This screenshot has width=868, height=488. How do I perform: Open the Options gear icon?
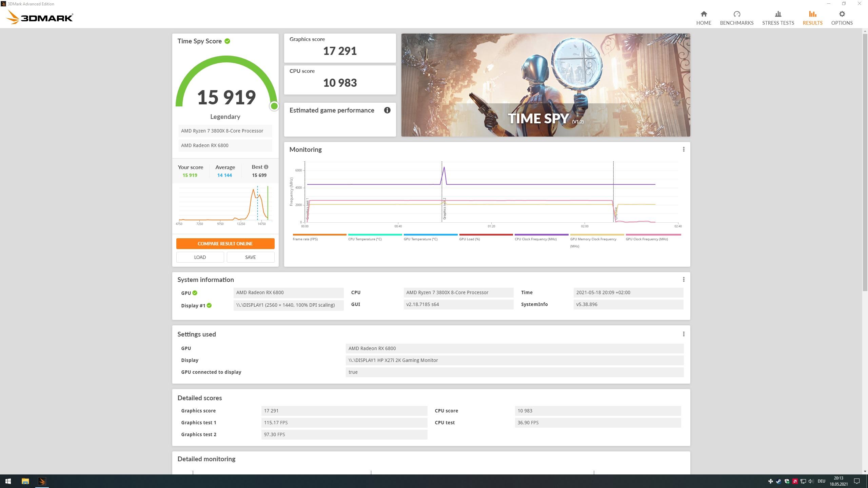tap(842, 14)
